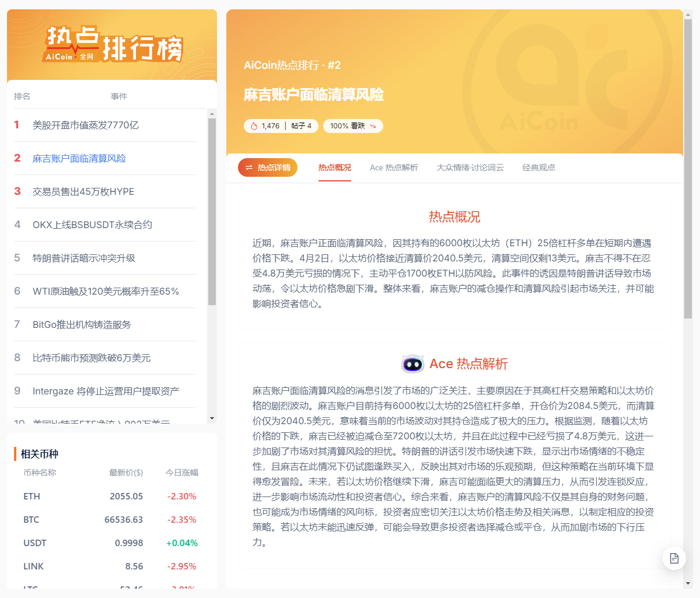Click the downward trend arrow in the 看跌 badge
The width and height of the screenshot is (700, 598).
[x=372, y=125]
